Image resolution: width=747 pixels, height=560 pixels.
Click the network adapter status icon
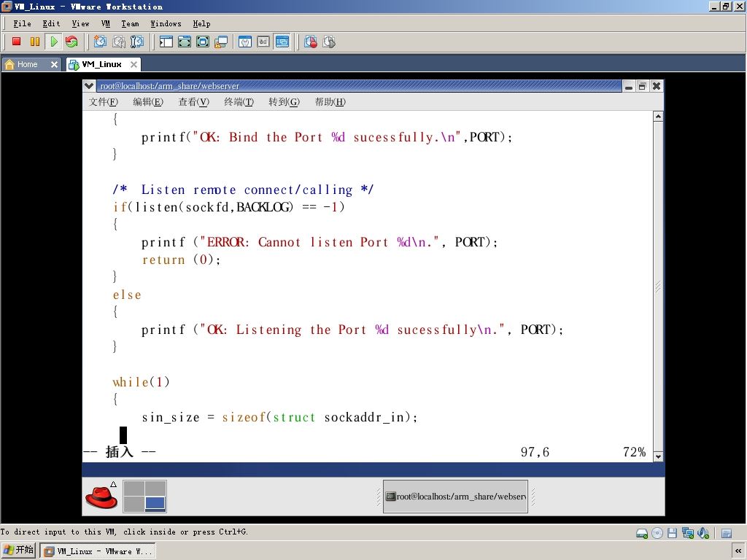688,533
